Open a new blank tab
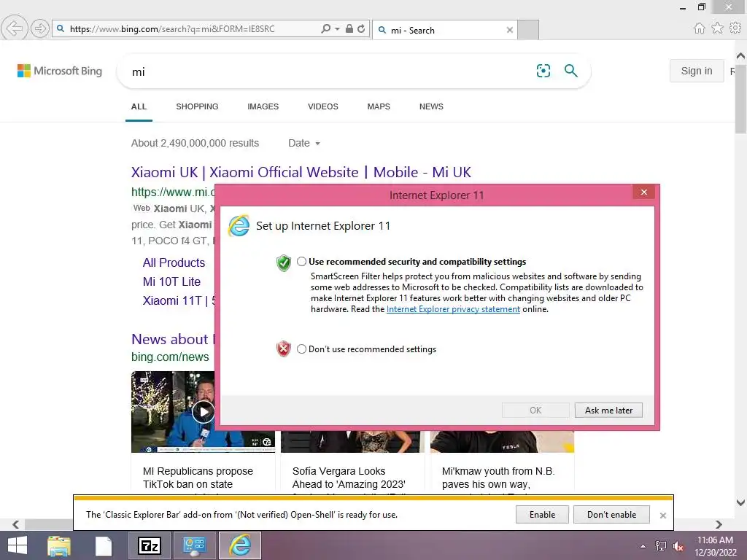Screen dimensions: 747x560 (x=528, y=30)
